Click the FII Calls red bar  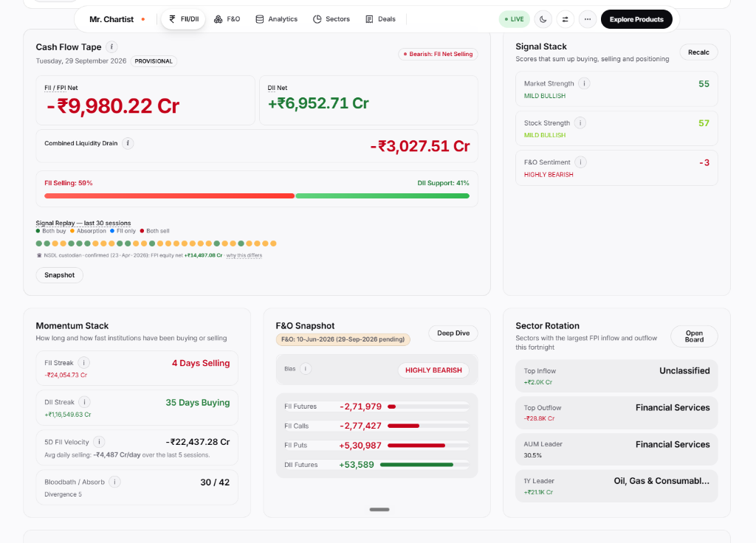pyautogui.click(x=404, y=426)
